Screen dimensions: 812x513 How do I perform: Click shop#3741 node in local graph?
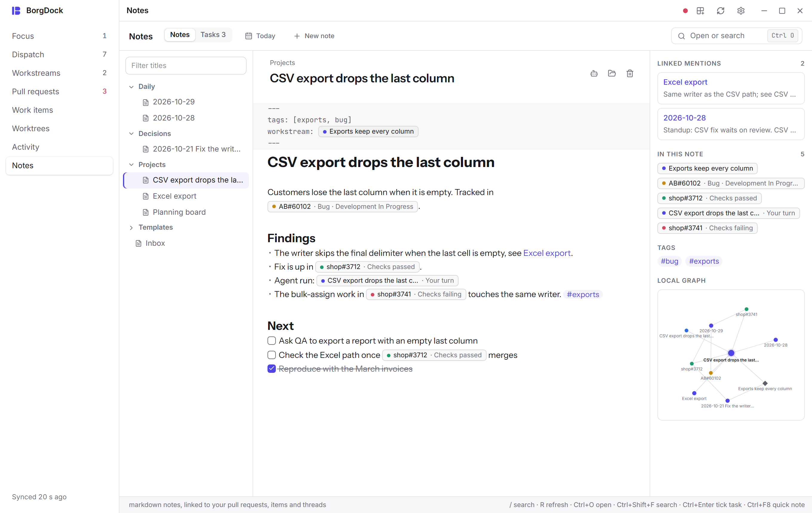tap(746, 309)
